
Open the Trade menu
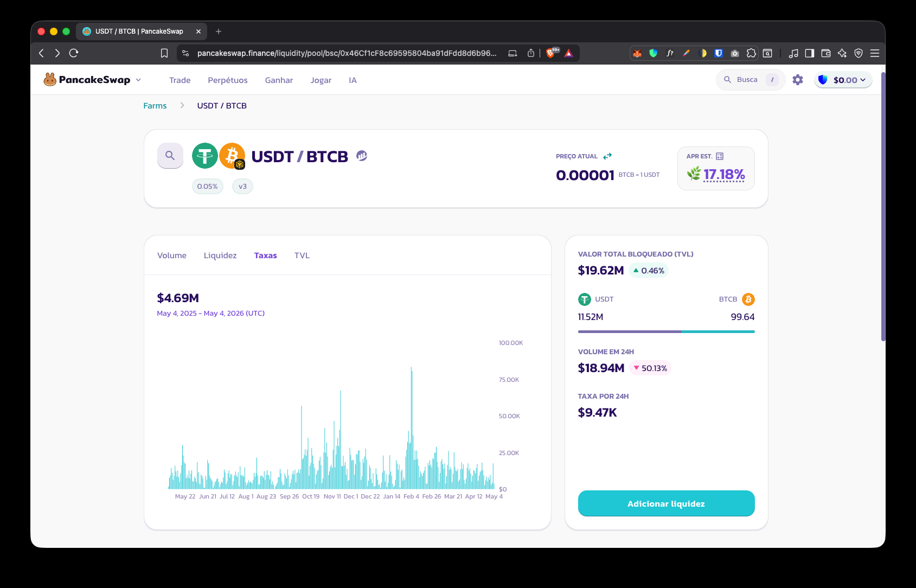click(180, 80)
